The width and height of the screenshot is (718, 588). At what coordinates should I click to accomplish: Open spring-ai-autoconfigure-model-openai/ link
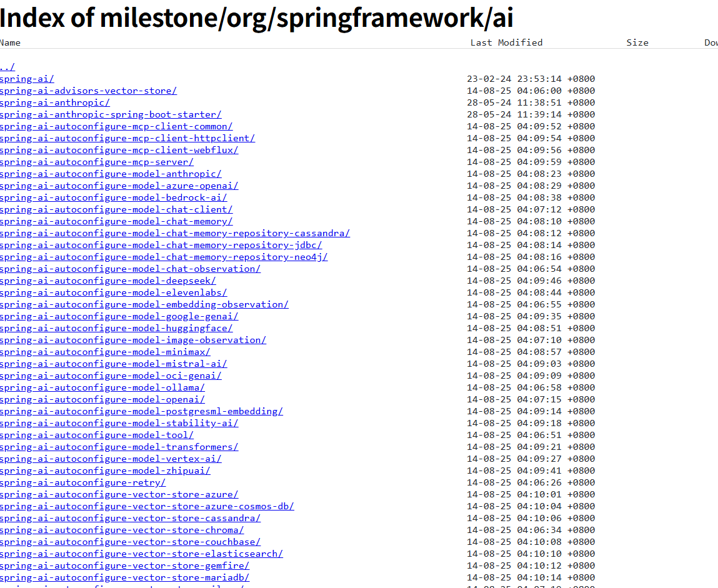point(102,401)
